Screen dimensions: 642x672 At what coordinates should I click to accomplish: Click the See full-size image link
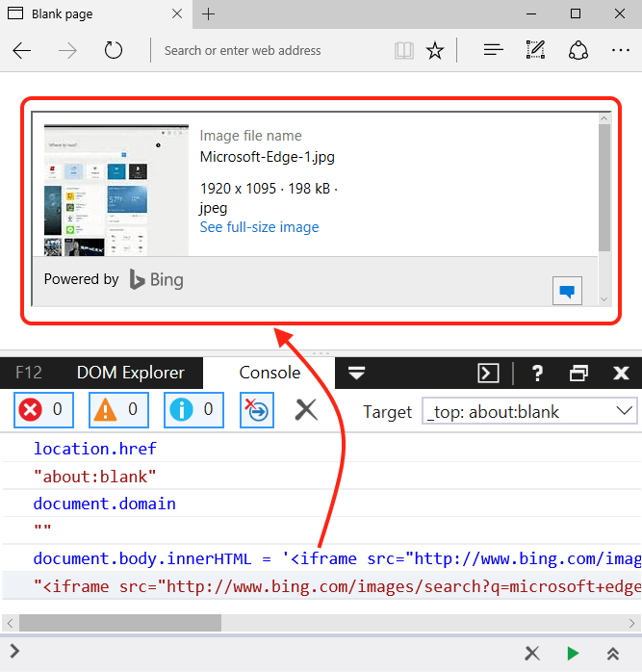coord(259,227)
